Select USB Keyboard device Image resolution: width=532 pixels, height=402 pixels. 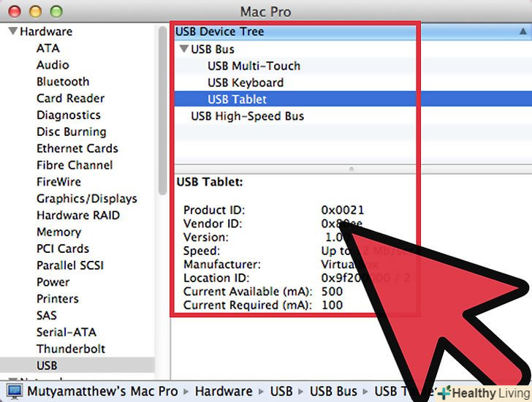[246, 83]
